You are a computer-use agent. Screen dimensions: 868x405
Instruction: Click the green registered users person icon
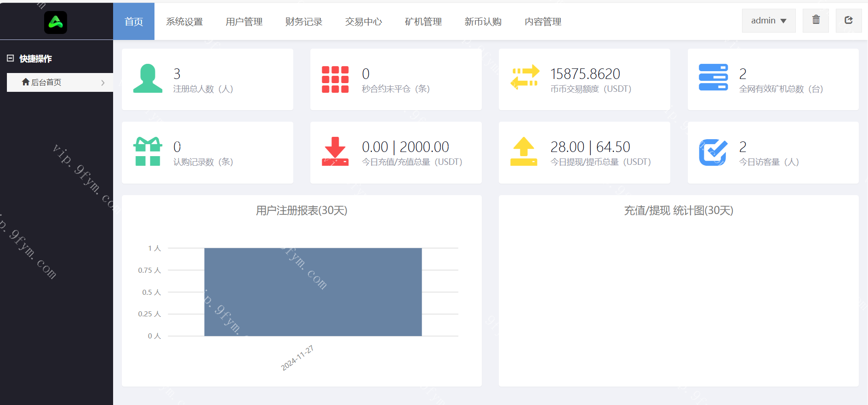coord(148,79)
